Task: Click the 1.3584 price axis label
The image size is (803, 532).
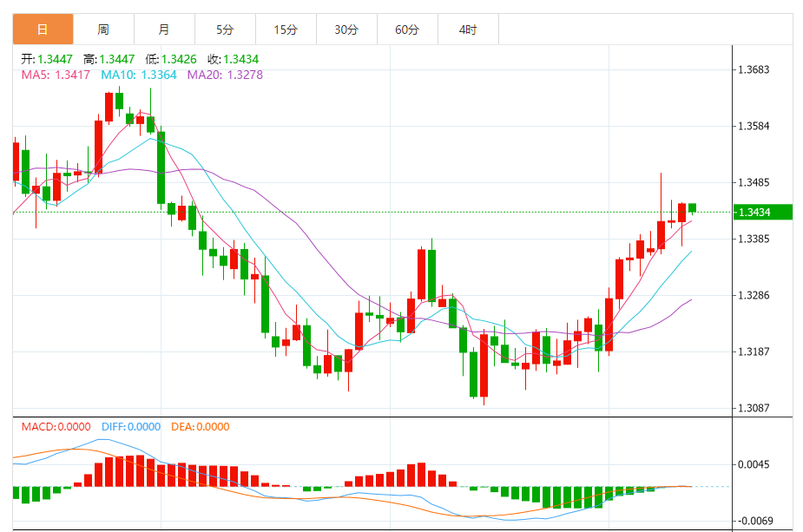Action: pyautogui.click(x=754, y=126)
